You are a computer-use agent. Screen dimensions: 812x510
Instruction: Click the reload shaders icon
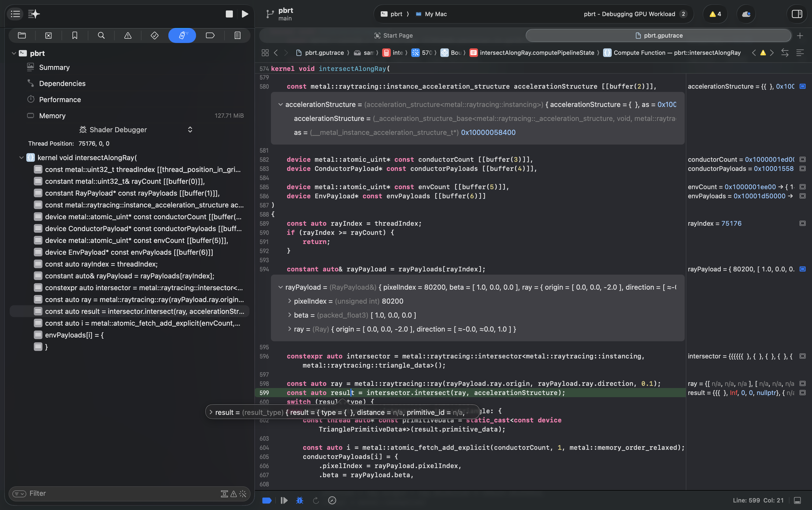[316, 500]
